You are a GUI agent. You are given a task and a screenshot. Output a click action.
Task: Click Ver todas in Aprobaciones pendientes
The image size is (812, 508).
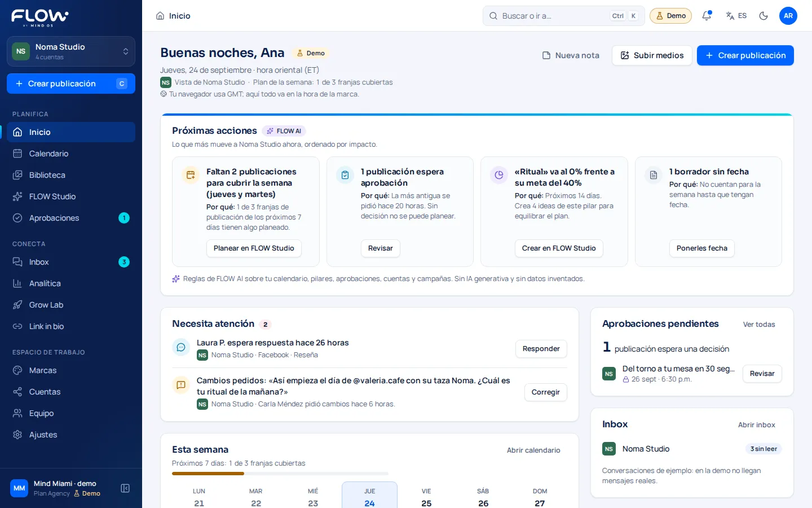tap(759, 325)
